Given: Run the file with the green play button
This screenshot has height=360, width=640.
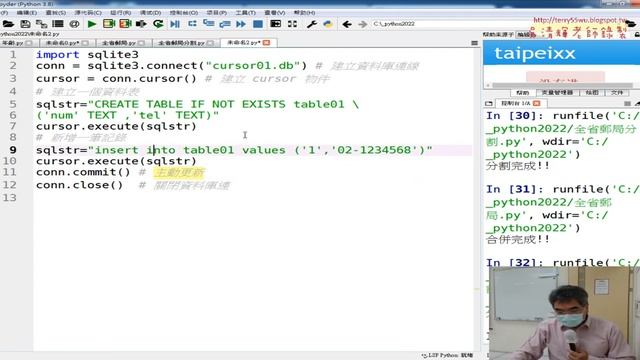Looking at the screenshot, I should (92, 24).
